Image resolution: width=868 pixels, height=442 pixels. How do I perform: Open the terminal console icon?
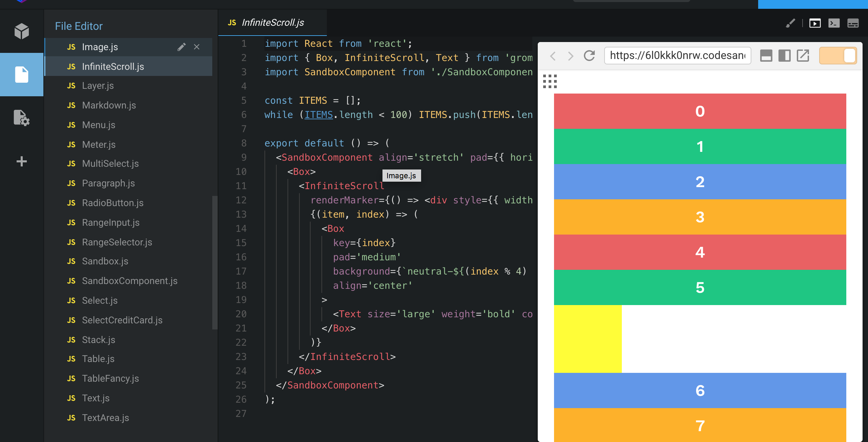pos(834,23)
